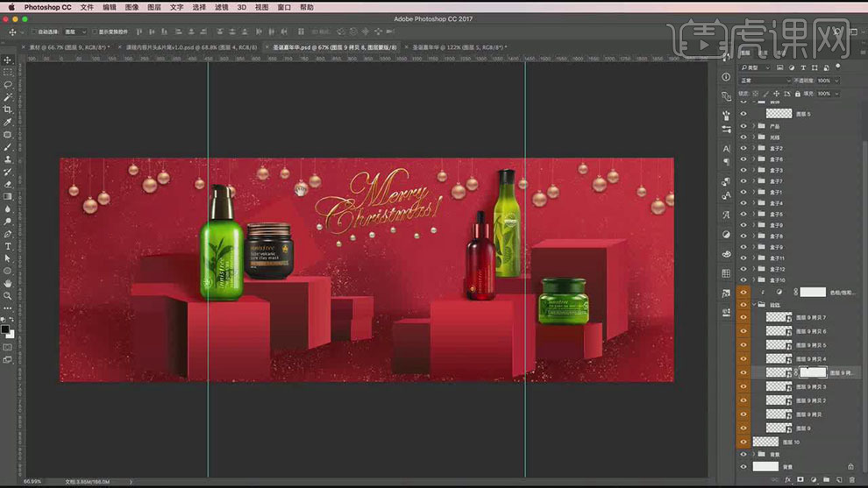Open the Apple menu
Screen dimensions: 868x488
11,7
